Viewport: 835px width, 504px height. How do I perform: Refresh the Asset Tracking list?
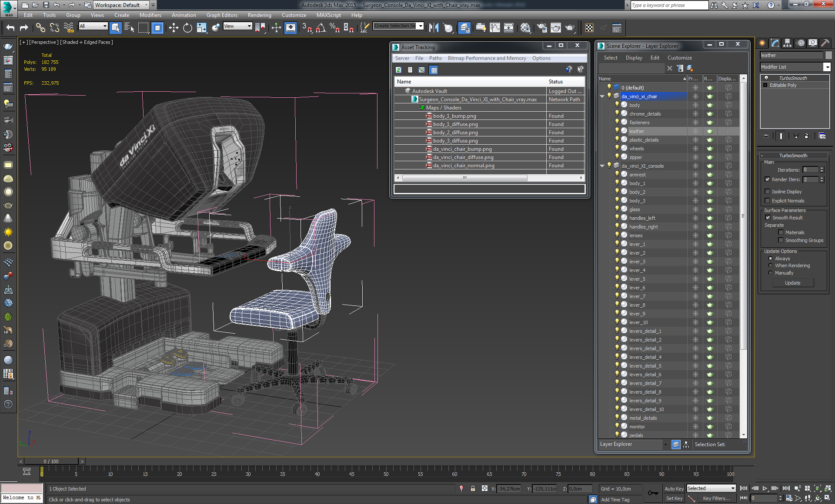click(x=398, y=70)
